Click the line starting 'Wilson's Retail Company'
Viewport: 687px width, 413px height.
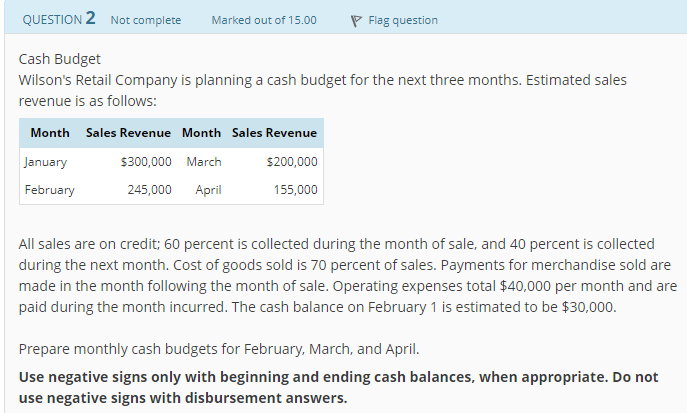pos(322,80)
